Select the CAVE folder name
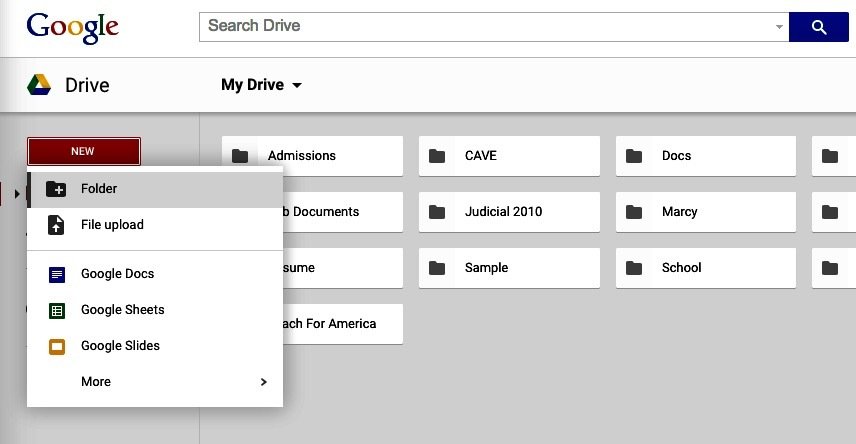856x444 pixels. click(481, 156)
